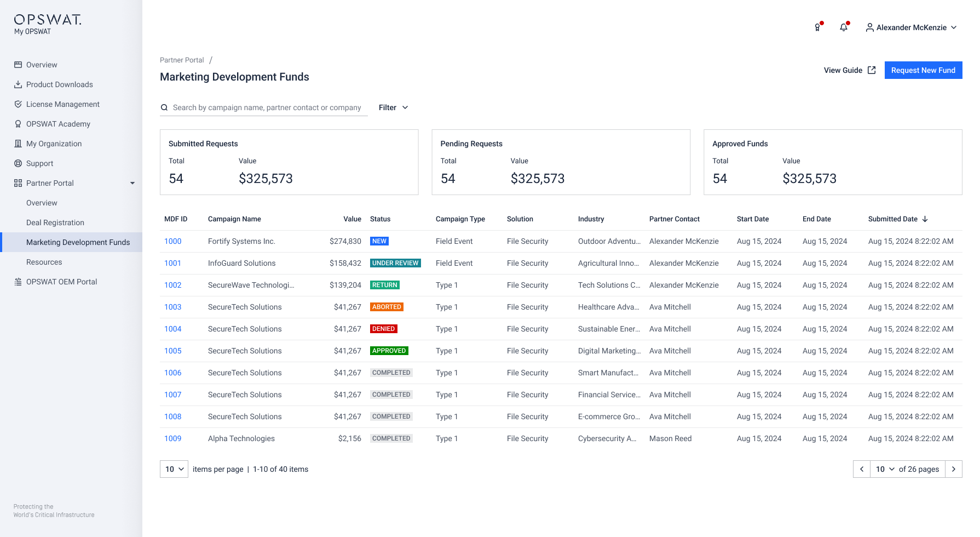Screen dimensions: 980x537
Task: Click the Request New Fund button
Action: pos(923,70)
